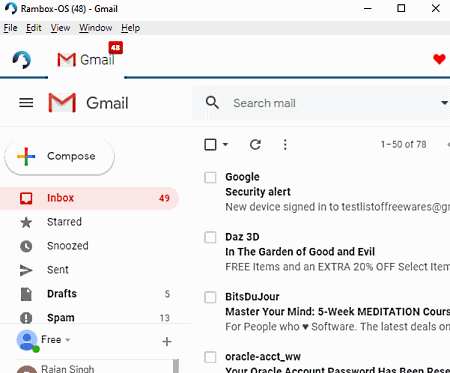Click the 48 unread badge on Gmail tab
The width and height of the screenshot is (450, 373).
click(116, 48)
